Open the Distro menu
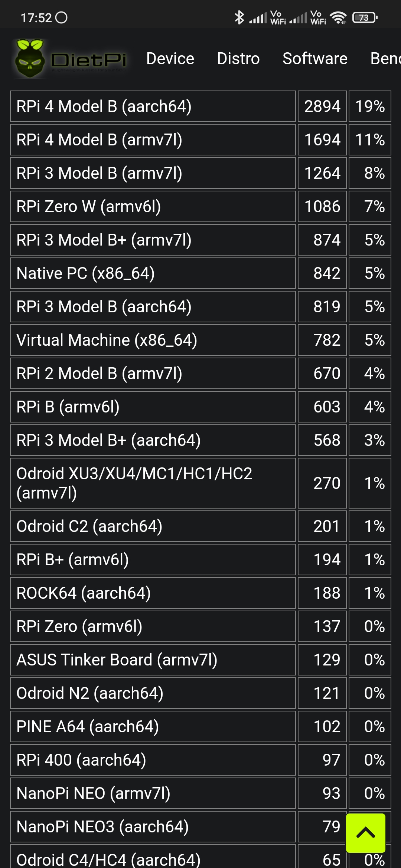401x868 pixels. [238, 59]
